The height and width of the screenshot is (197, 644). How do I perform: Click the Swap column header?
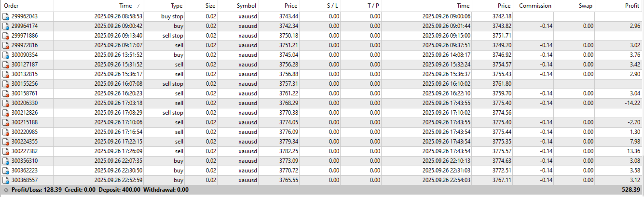pyautogui.click(x=586, y=6)
